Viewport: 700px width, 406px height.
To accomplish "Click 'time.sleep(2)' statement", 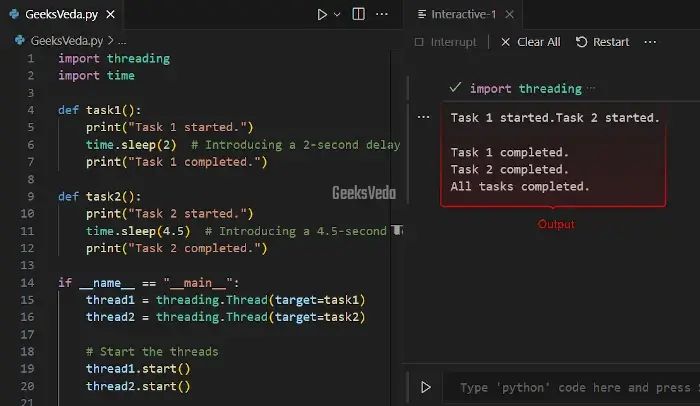I will (131, 145).
